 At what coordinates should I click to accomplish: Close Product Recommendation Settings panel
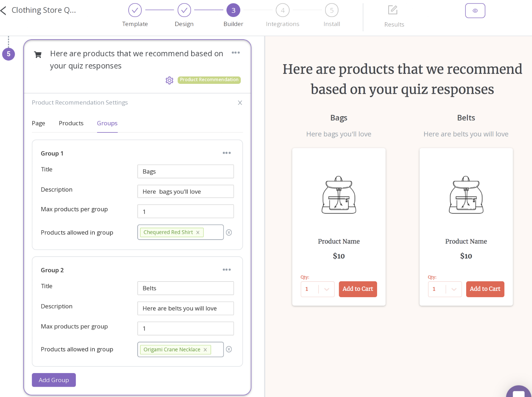240,103
